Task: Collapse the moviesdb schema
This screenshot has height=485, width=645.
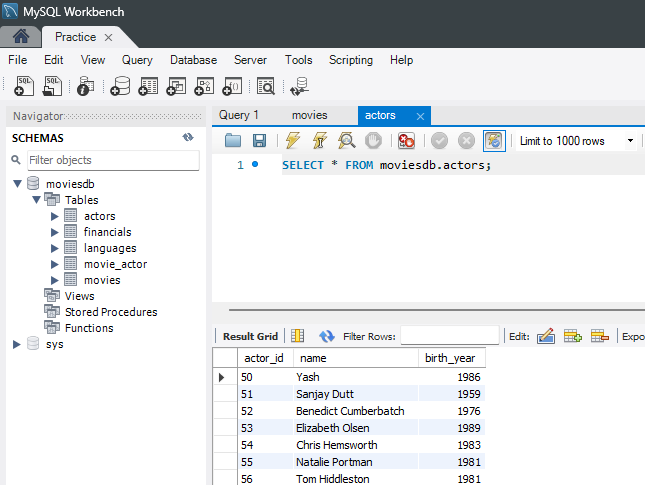Action: click(17, 183)
